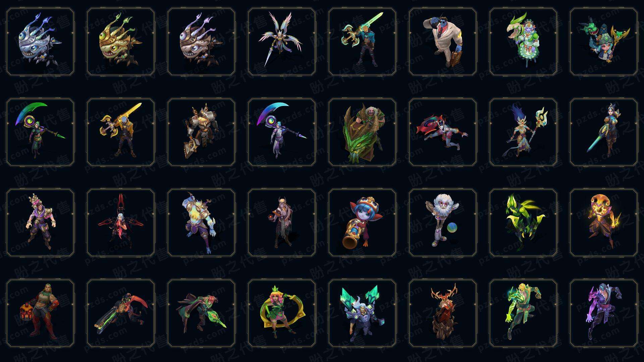644x362 pixels.
Task: Select the red twin-blade assassin with white hair
Action: 121,223
